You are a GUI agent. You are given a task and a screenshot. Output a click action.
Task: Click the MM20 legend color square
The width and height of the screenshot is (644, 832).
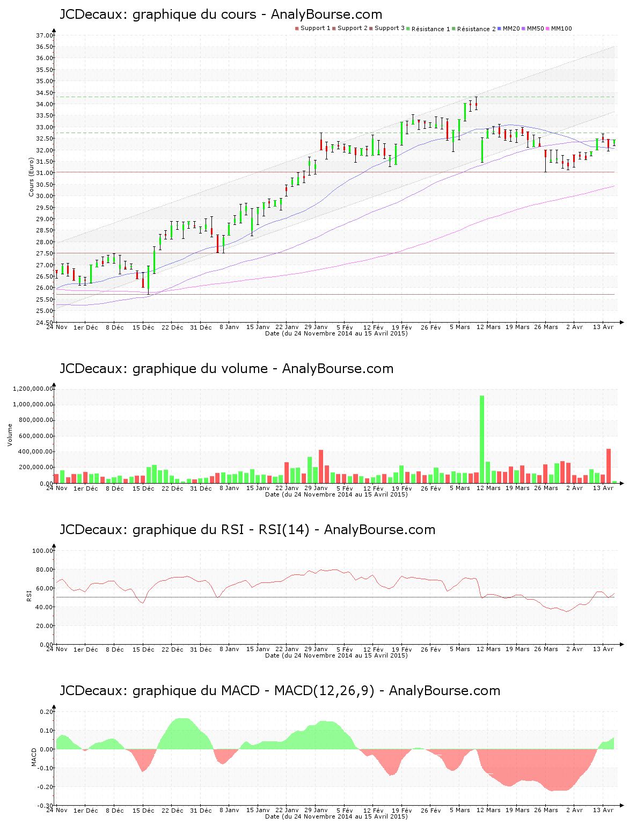500,28
